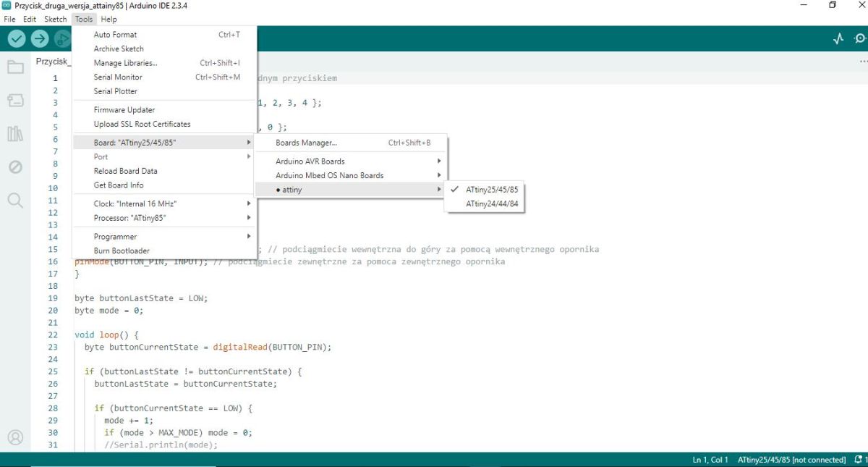The height and width of the screenshot is (467, 868).
Task: Click line number 30 in gutter
Action: pyautogui.click(x=52, y=432)
